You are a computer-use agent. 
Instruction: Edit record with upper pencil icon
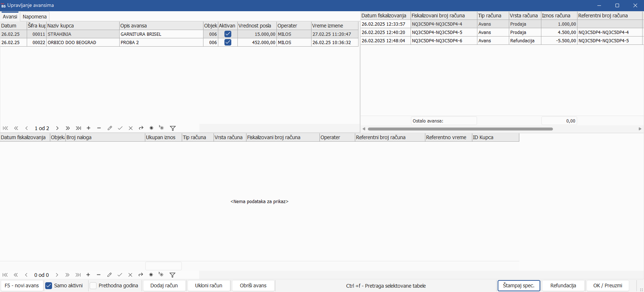(110, 128)
